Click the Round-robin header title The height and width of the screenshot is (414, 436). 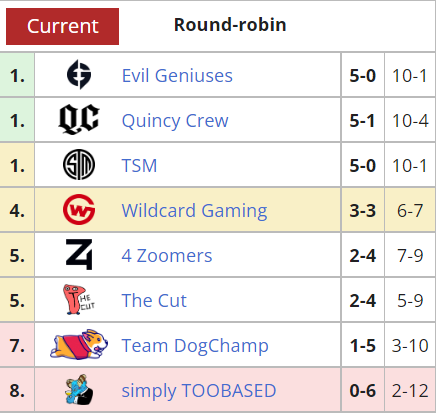[x=230, y=25]
